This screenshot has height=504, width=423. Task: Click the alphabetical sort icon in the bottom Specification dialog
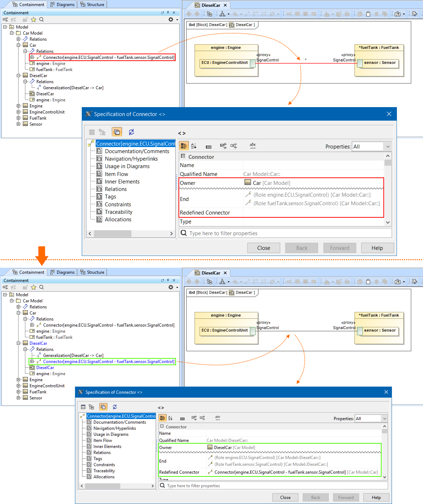click(x=171, y=418)
